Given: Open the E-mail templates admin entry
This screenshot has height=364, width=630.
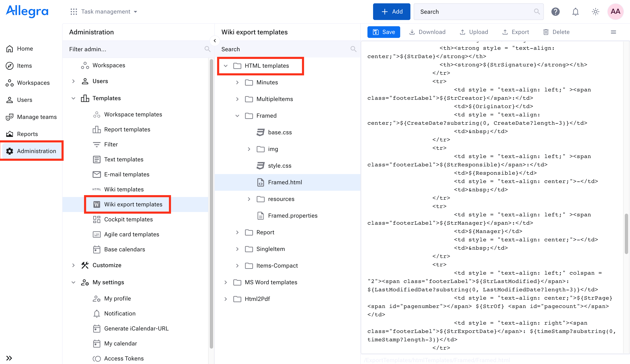Looking at the screenshot, I should tap(127, 174).
